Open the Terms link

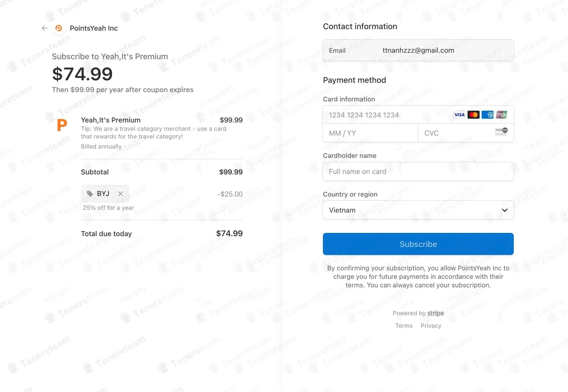click(404, 326)
